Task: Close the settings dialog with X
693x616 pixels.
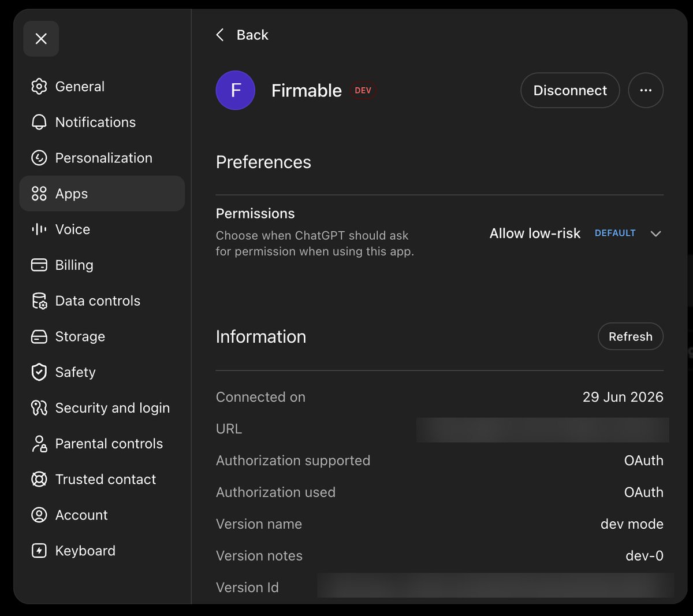Action: [x=41, y=39]
